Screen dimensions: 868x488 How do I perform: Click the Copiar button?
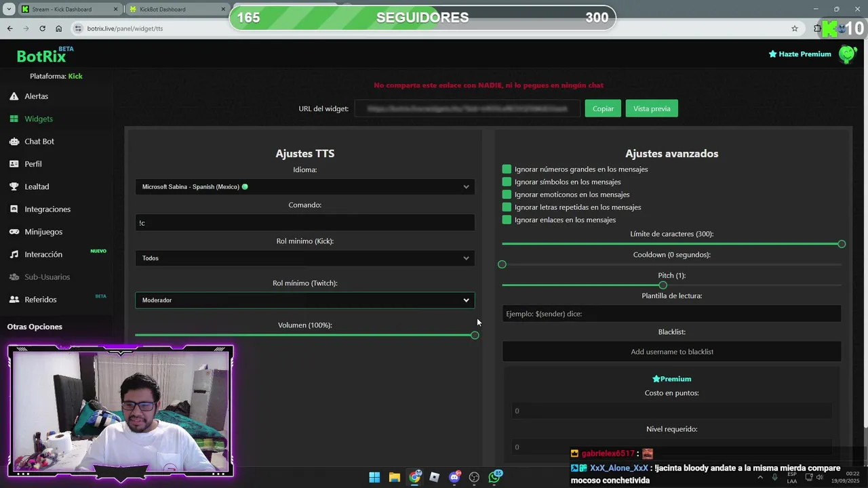603,108
